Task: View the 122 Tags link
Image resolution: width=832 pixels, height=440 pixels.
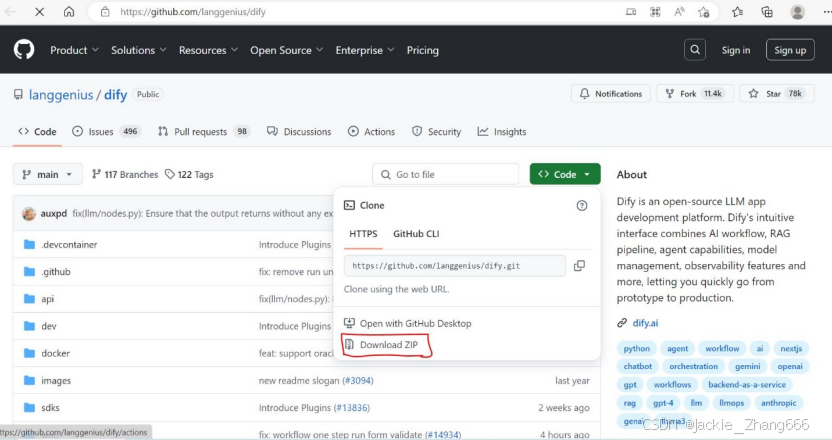Action: (189, 174)
